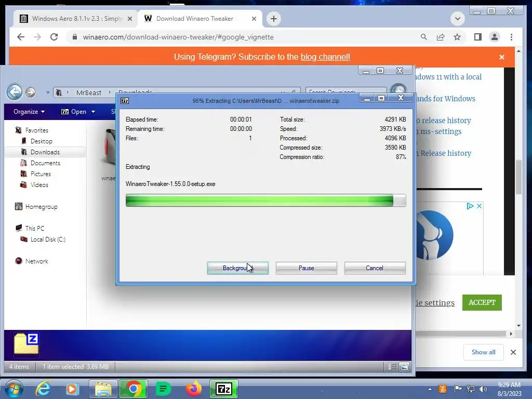The image size is (532, 399).
Task: Click ACCEPT cookie button
Action: click(482, 302)
